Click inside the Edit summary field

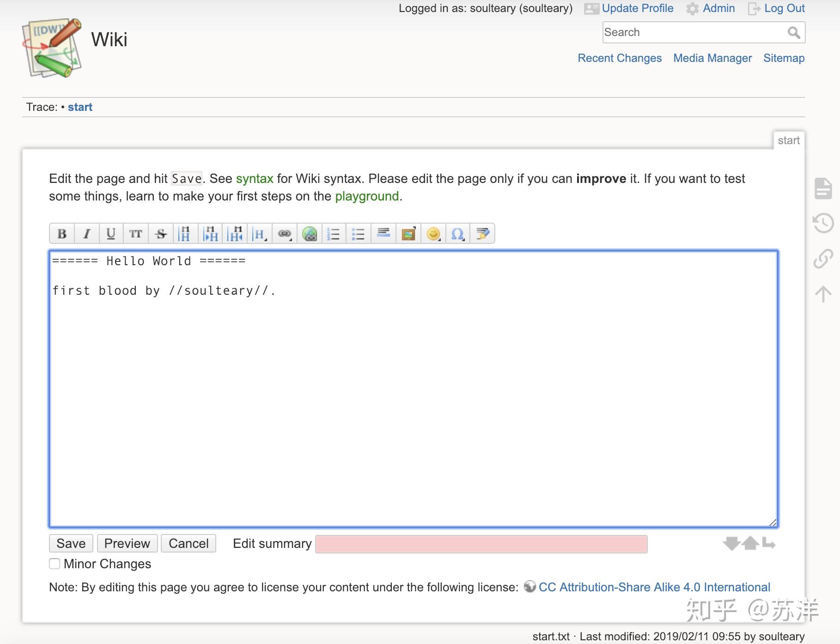click(481, 543)
